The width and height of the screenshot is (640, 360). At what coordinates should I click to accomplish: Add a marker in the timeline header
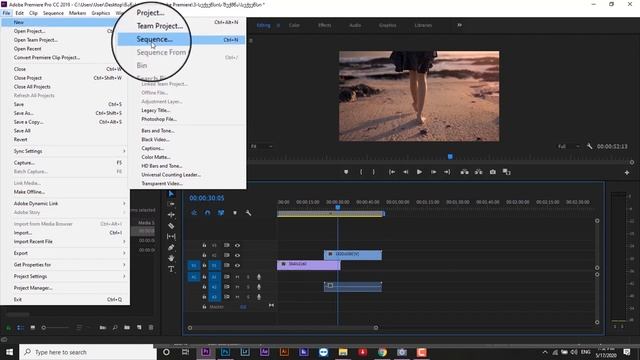(x=235, y=213)
